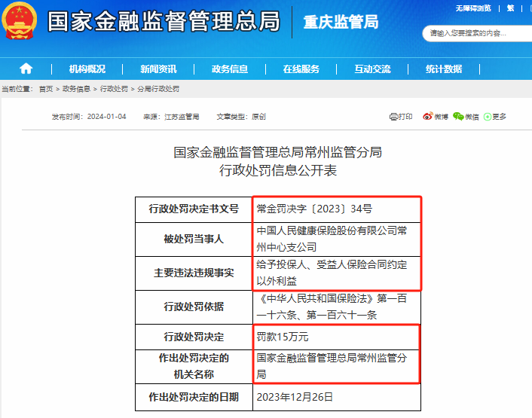The width and height of the screenshot is (532, 418).
Task: Click 首页 in the breadcrumb
Action: click(x=46, y=89)
